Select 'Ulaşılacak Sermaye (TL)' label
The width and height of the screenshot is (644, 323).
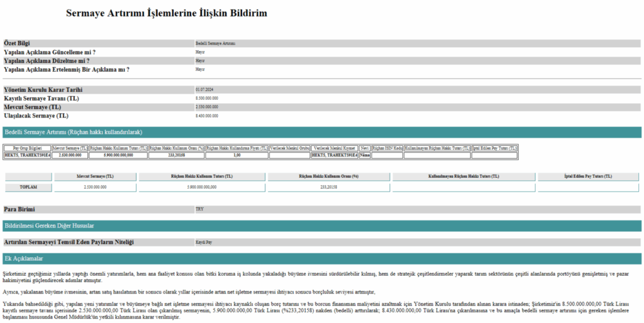pyautogui.click(x=36, y=116)
